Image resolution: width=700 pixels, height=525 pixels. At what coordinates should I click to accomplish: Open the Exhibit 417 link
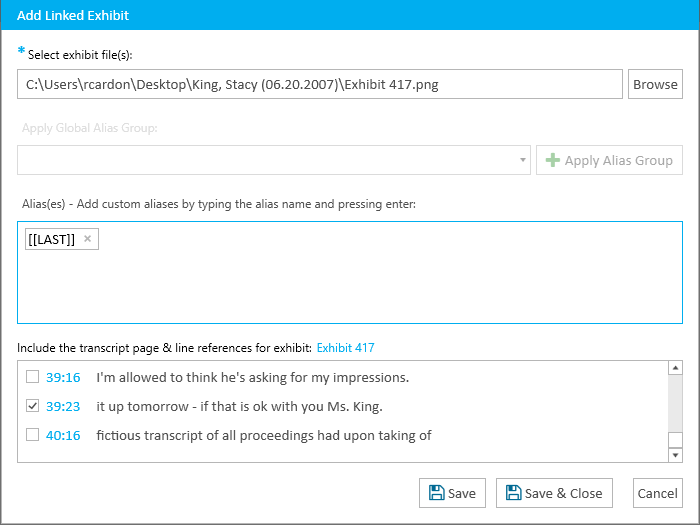[346, 348]
